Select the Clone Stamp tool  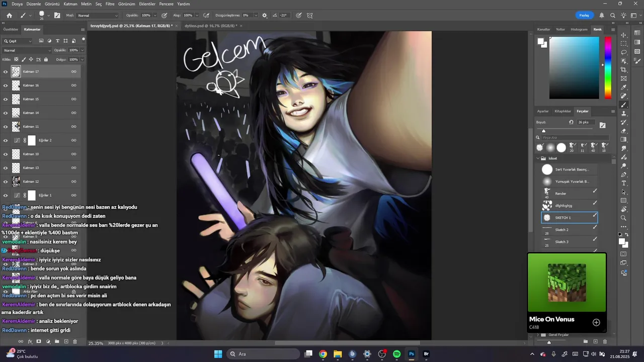coord(624,114)
